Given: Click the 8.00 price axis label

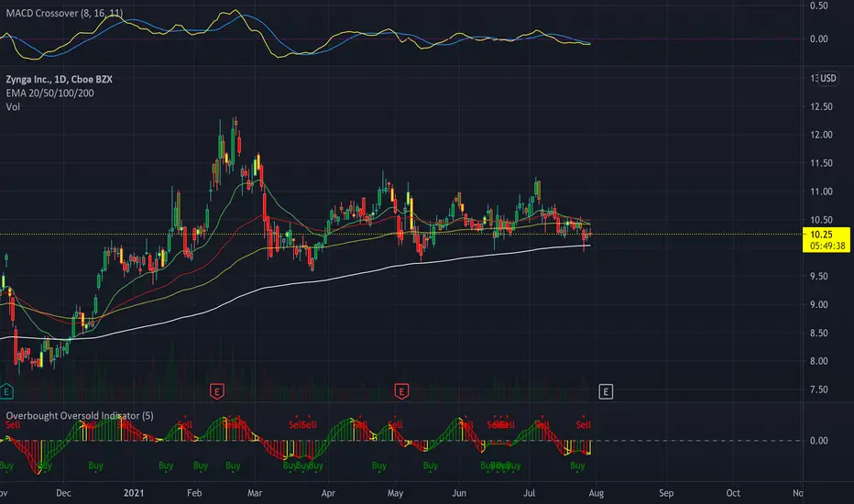Looking at the screenshot, I should [x=818, y=361].
